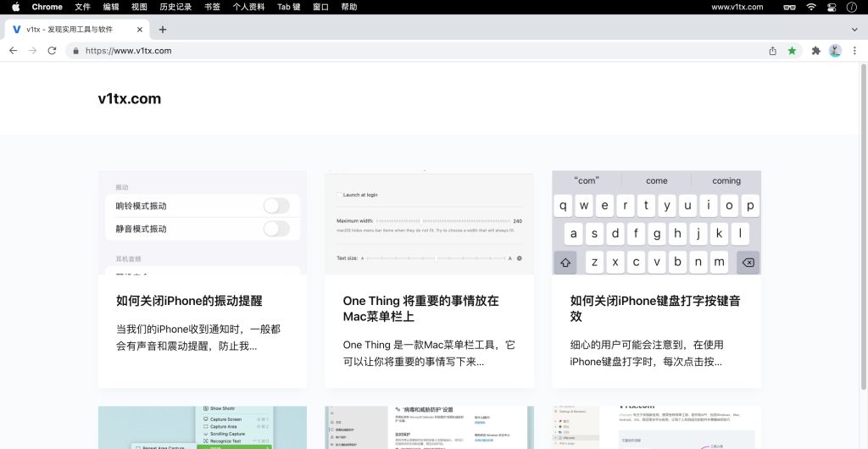Click the excerpt starting 细心的用户可能会注意到

click(x=647, y=352)
